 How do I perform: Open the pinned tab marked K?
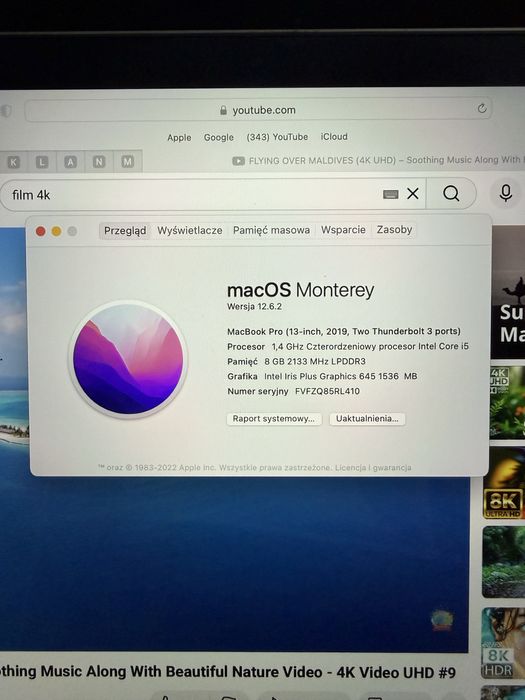[x=13, y=162]
